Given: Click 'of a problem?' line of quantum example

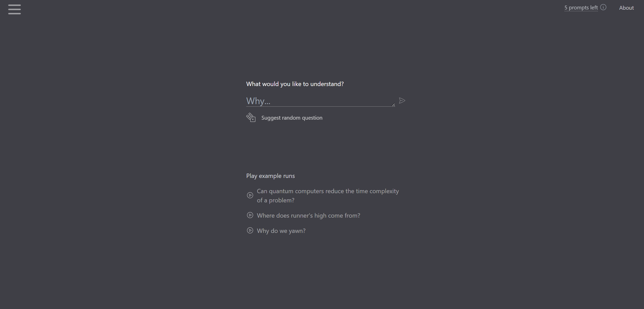Looking at the screenshot, I should click(x=276, y=200).
